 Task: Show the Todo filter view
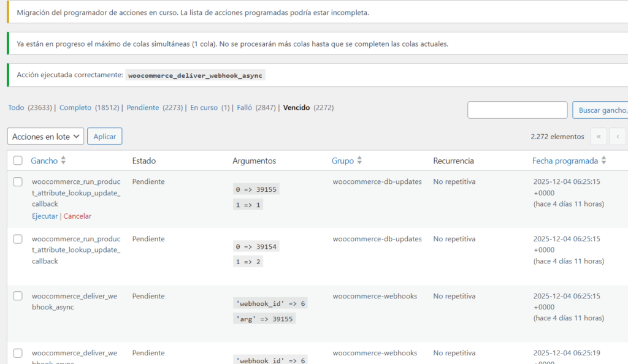click(x=16, y=107)
